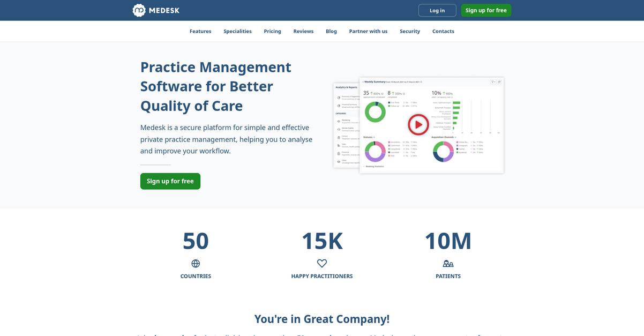Screen dimensions: 644x336
Task: Click the MEDESK brand name text
Action: 164,10
